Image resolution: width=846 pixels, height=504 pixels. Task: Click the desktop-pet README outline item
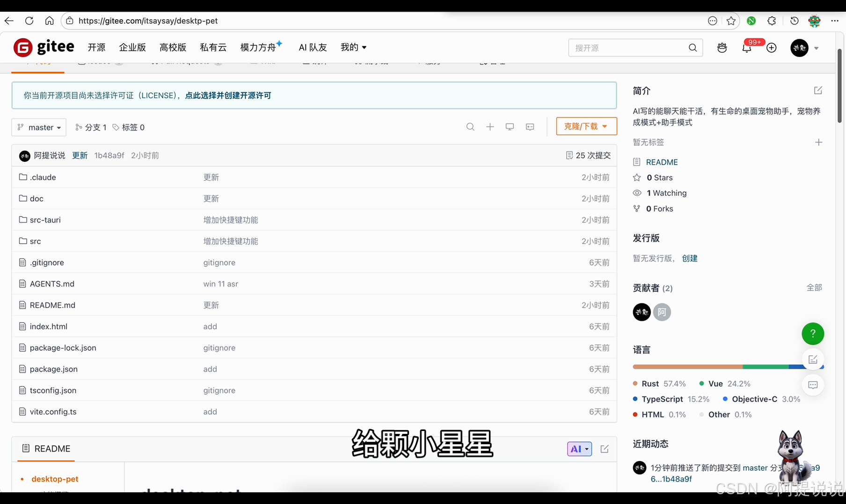point(55,479)
